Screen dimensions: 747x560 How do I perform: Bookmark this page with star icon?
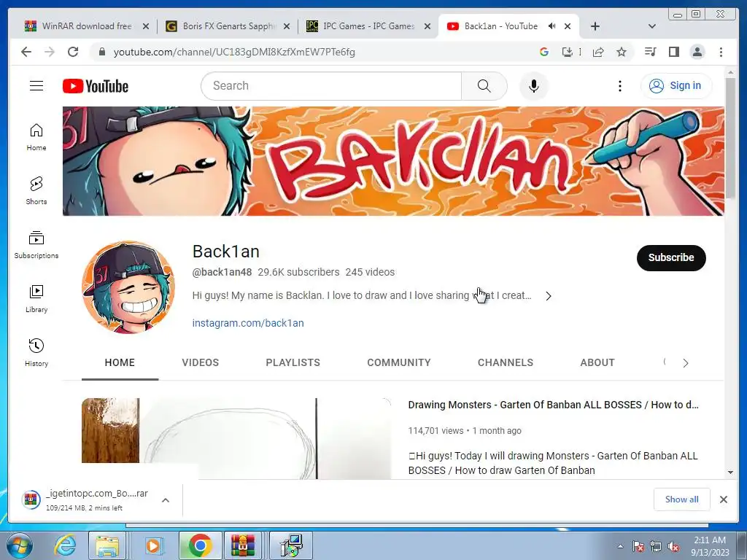tap(622, 52)
